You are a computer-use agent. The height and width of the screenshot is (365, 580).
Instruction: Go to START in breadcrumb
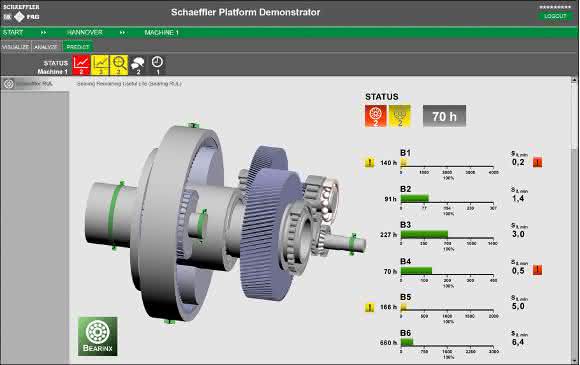coord(13,33)
